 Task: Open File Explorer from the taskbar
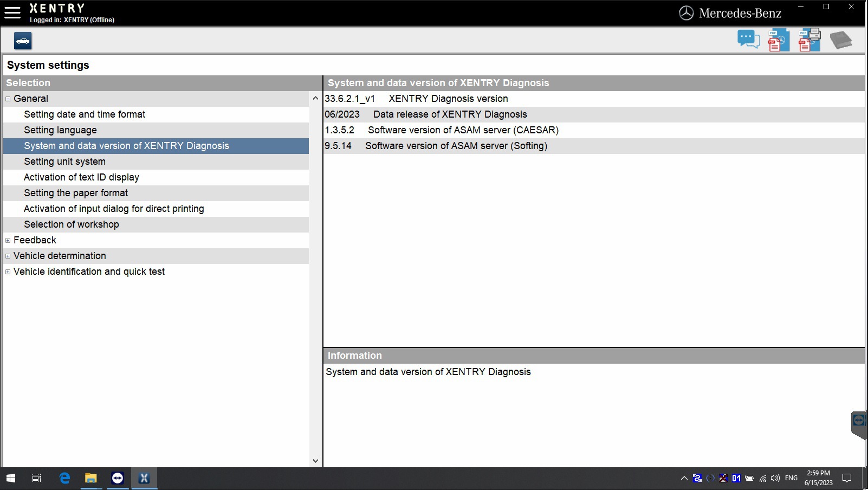[91, 478]
